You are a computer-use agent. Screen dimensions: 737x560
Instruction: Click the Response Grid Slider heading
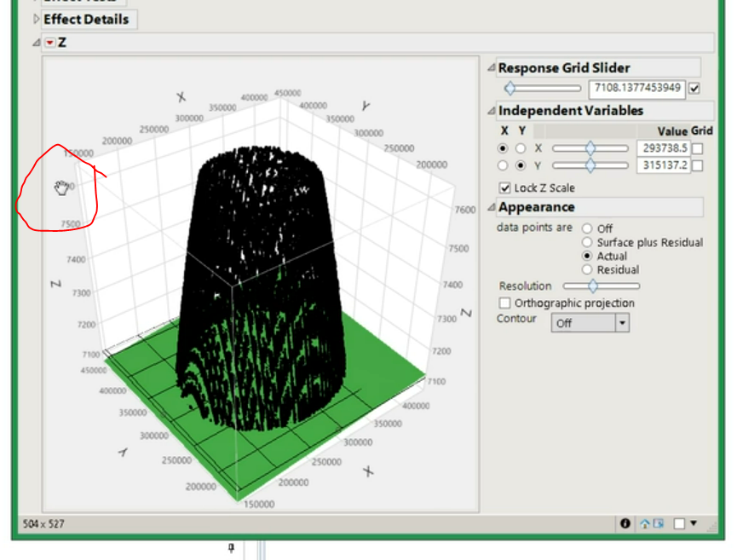[x=564, y=67]
